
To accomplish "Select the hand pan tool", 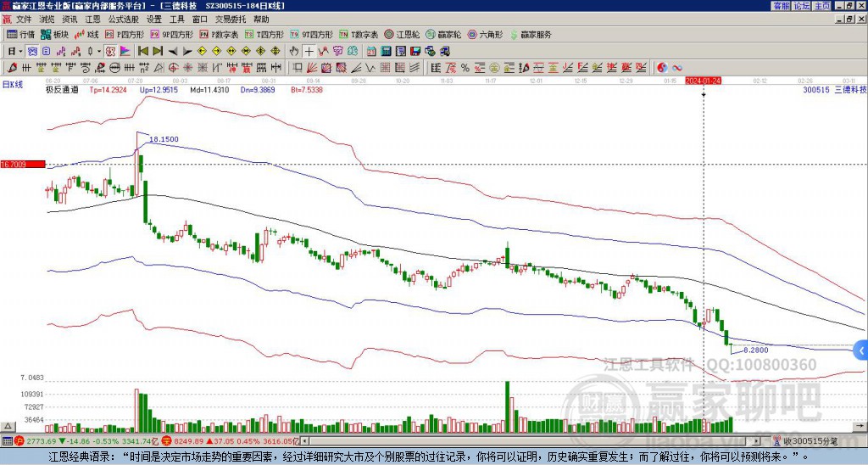I will (294, 52).
